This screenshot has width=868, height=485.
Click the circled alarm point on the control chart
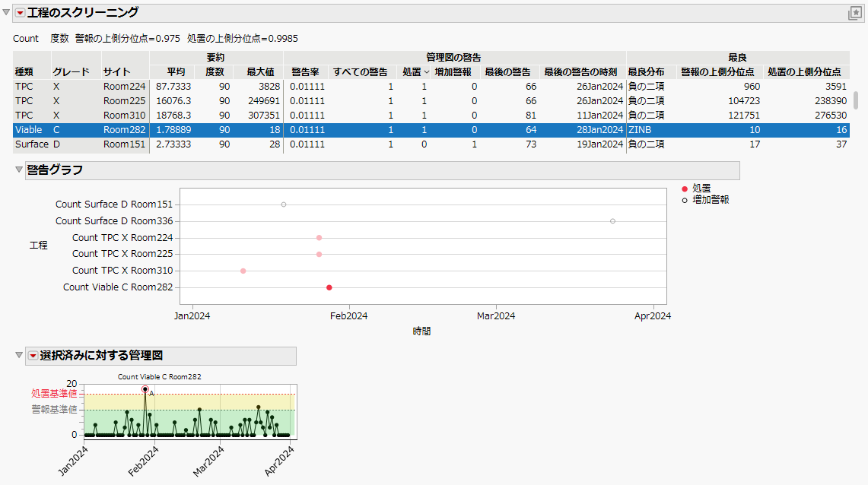(145, 389)
